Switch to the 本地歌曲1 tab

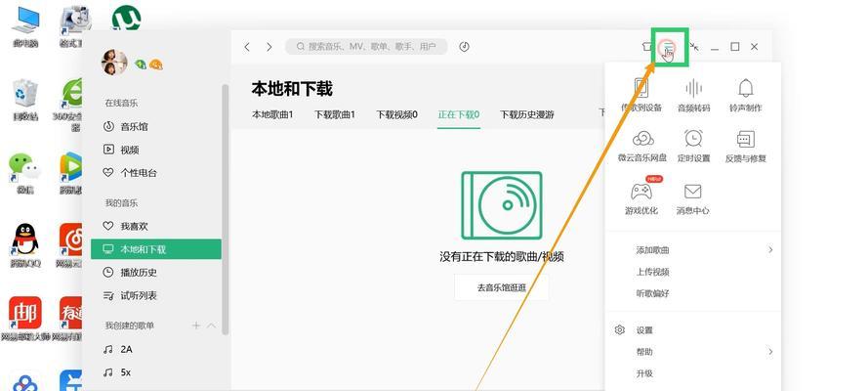(273, 114)
